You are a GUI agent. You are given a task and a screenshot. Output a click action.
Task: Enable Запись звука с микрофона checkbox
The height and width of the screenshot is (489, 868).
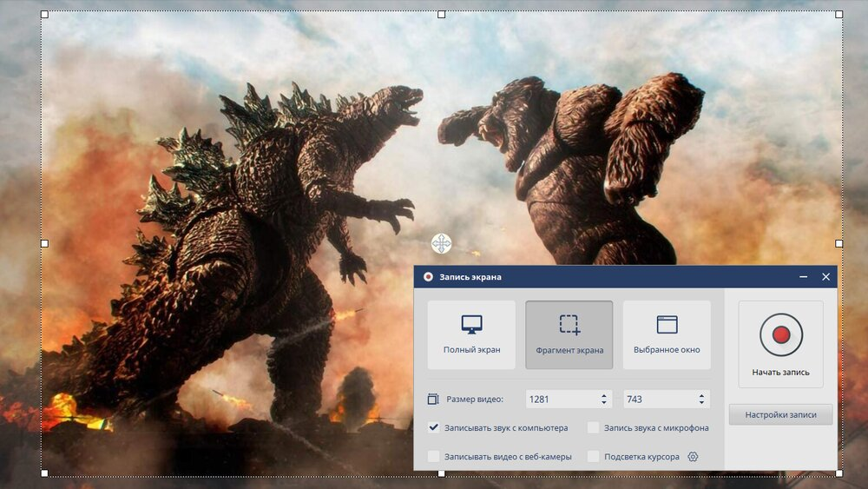pyautogui.click(x=593, y=427)
